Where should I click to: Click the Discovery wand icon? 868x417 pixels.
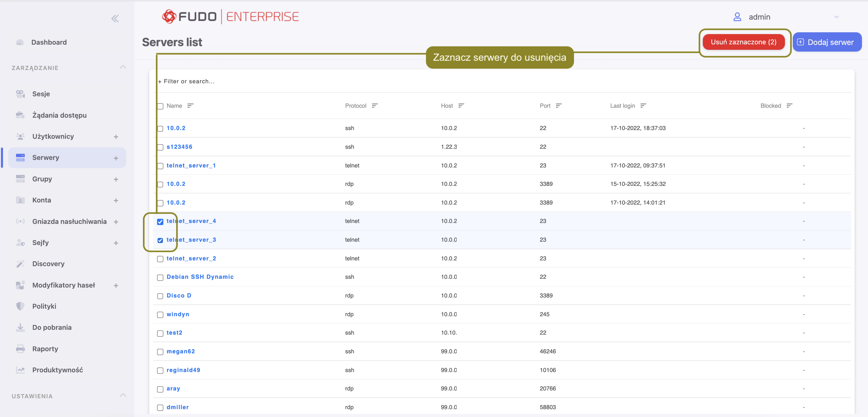20,264
